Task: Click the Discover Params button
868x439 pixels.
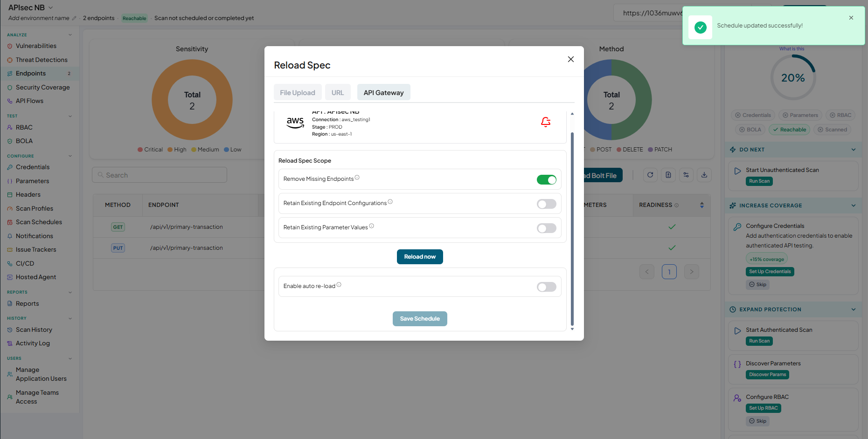Action: (768, 375)
